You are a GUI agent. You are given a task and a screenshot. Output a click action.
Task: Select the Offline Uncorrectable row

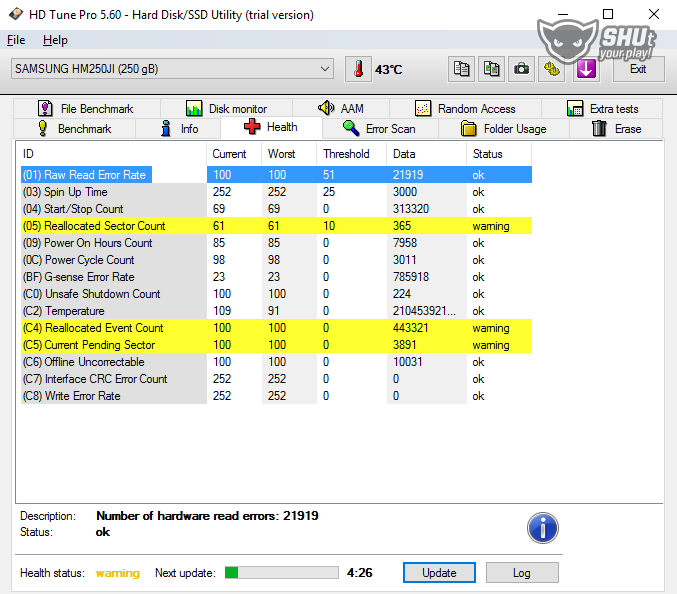click(x=276, y=362)
